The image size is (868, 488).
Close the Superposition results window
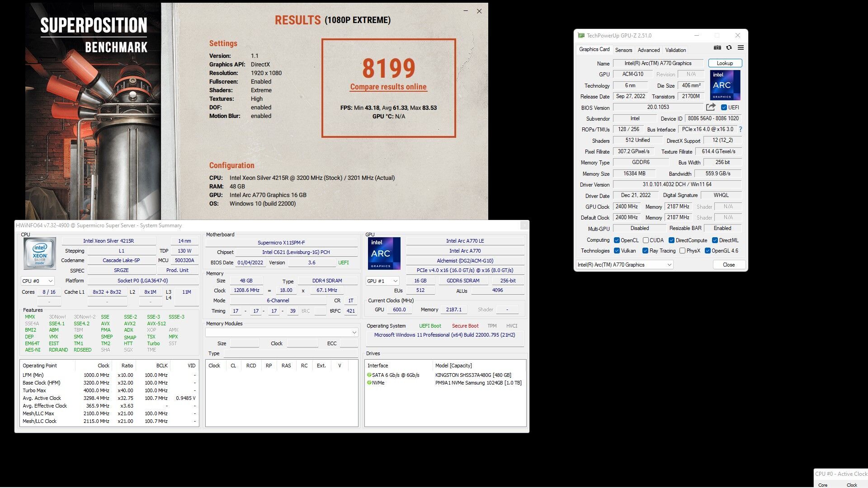(x=479, y=11)
